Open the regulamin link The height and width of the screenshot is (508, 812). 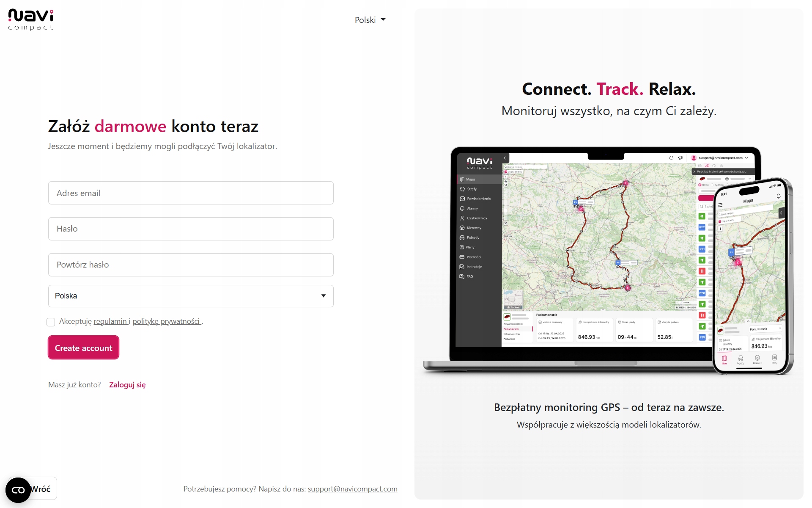coord(110,321)
